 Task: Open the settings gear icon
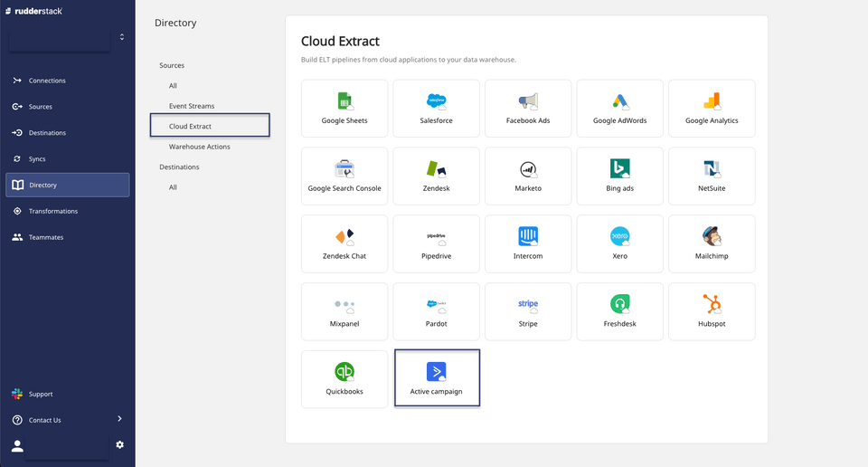[119, 444]
